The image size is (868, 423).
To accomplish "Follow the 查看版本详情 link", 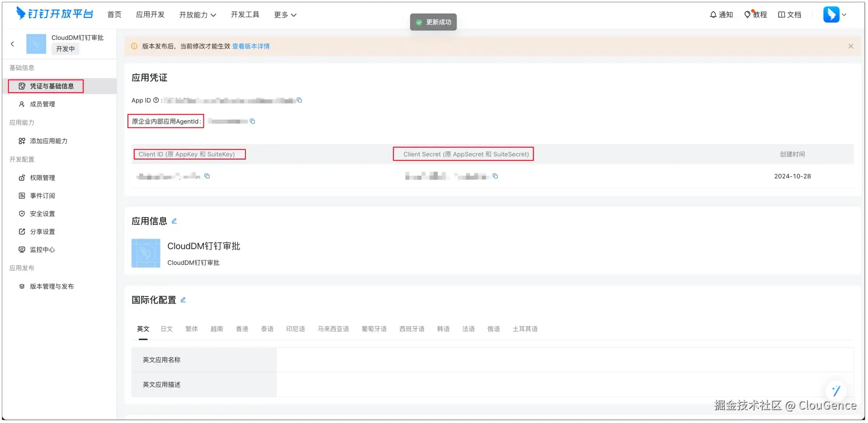I will point(251,46).
